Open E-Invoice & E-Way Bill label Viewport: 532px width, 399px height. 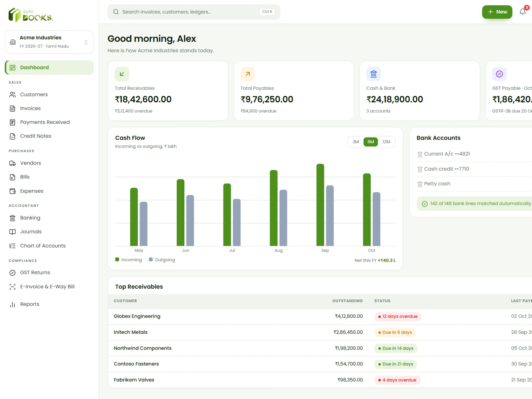(47, 287)
